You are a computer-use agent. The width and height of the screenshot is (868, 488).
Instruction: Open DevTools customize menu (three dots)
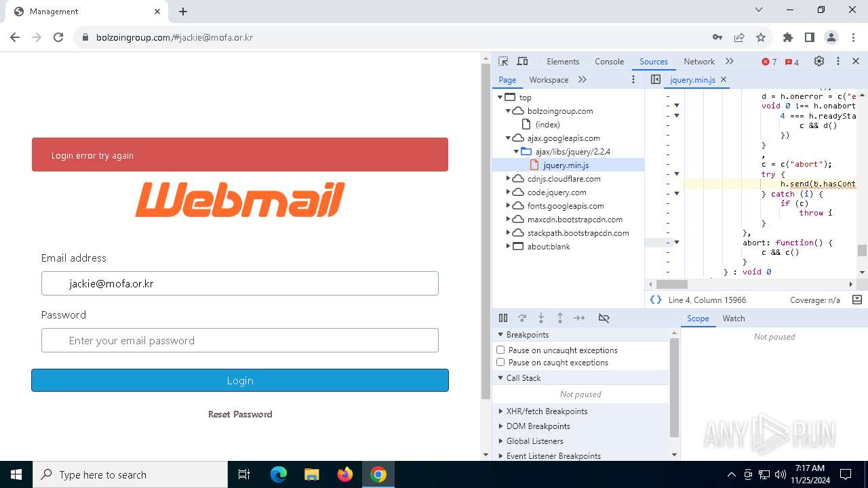pyautogui.click(x=837, y=61)
